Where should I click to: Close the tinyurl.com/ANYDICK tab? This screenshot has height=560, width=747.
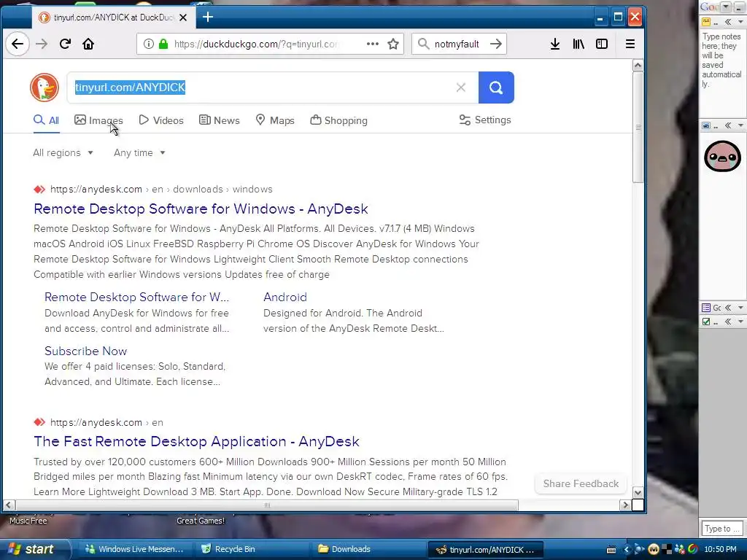coord(183,17)
